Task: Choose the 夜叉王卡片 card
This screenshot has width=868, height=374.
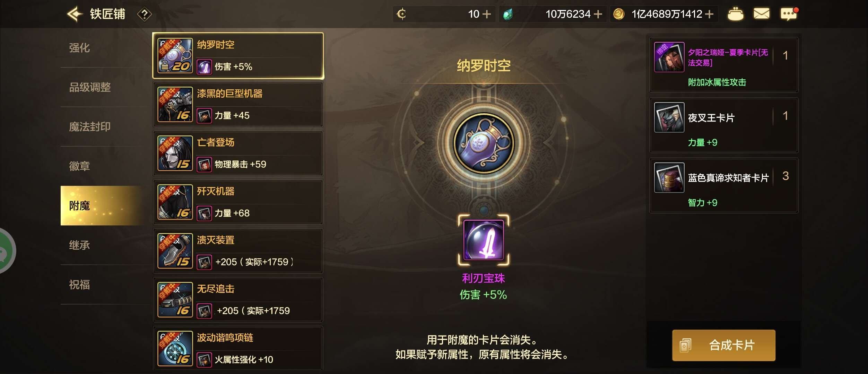Action: point(724,125)
